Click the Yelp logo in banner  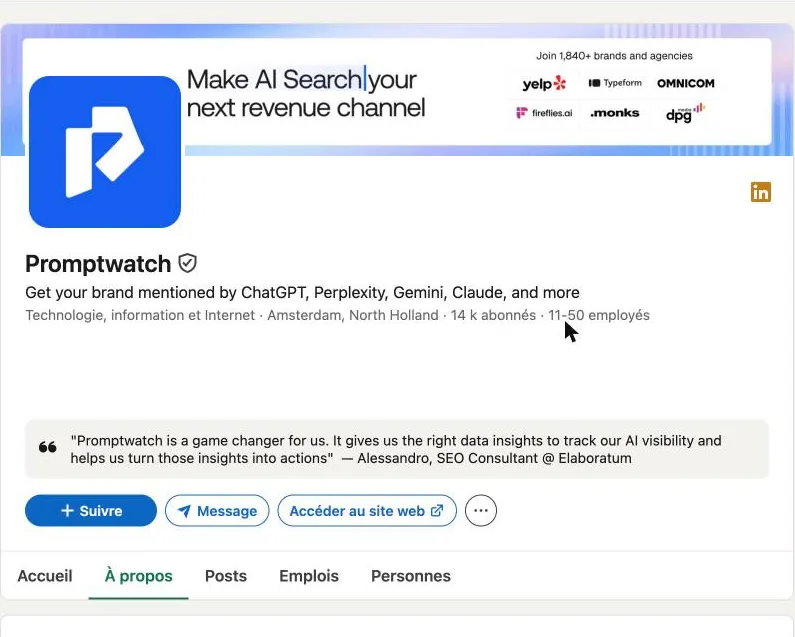(544, 83)
